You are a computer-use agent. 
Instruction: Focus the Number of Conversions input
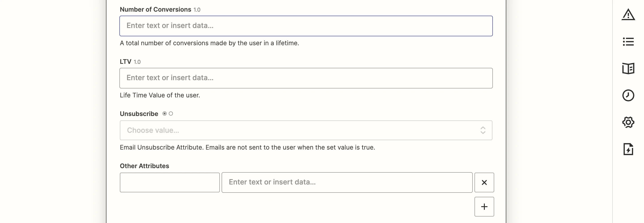point(306,26)
